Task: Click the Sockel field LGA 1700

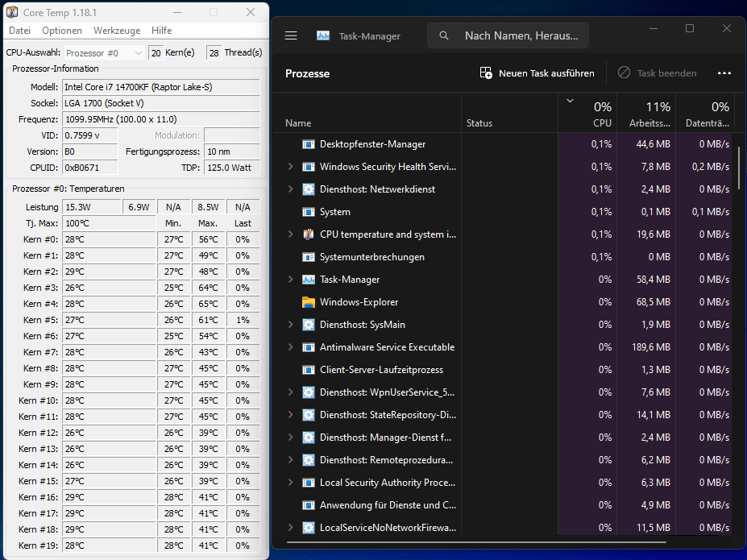Action: (x=161, y=103)
